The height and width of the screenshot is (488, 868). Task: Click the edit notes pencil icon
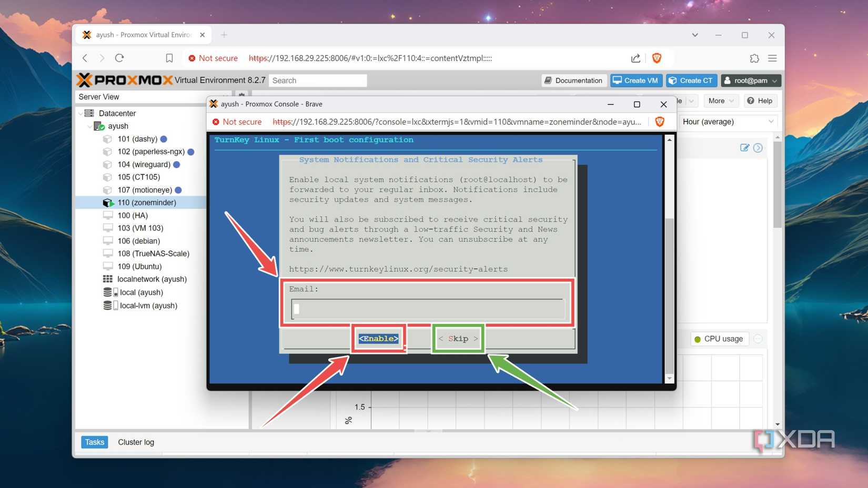coord(744,148)
